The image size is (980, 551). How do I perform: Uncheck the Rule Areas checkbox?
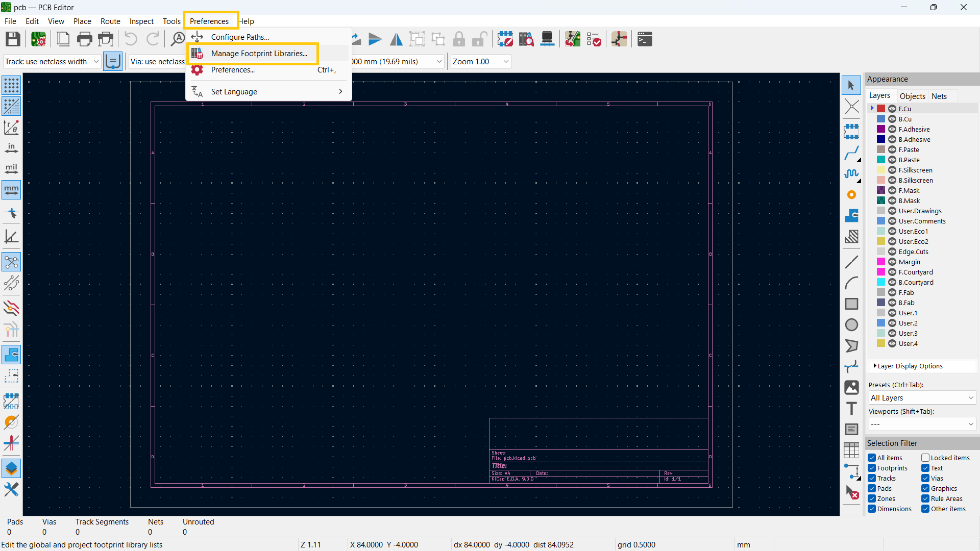tap(925, 498)
